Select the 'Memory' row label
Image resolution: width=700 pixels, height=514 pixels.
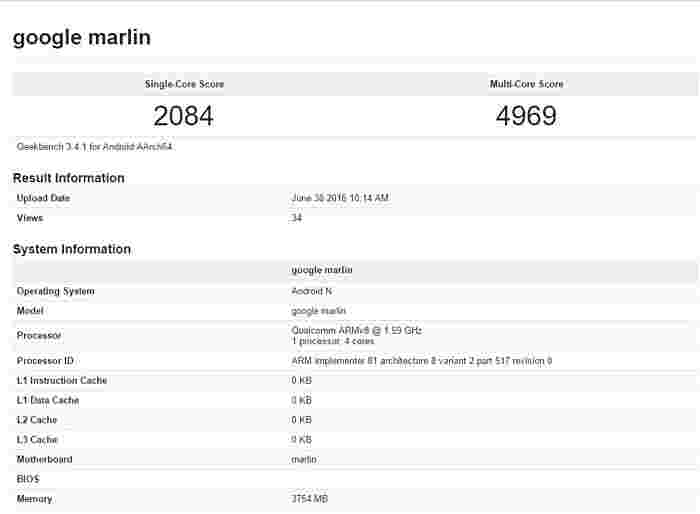click(x=34, y=498)
